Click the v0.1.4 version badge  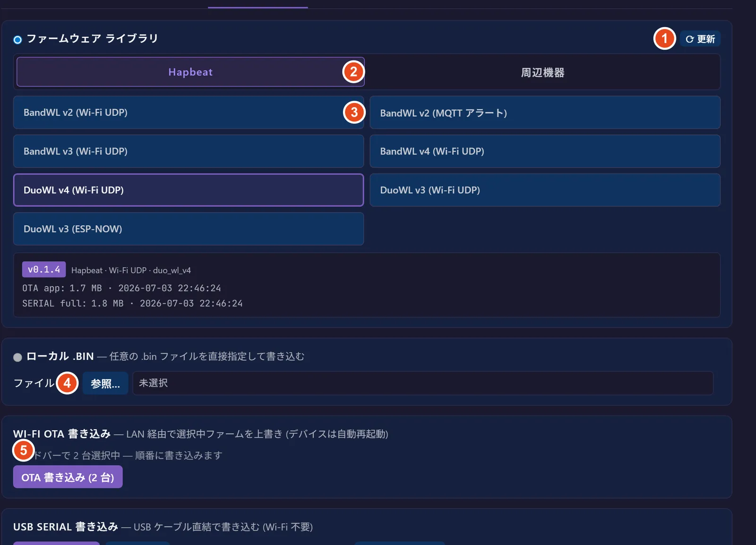(44, 270)
